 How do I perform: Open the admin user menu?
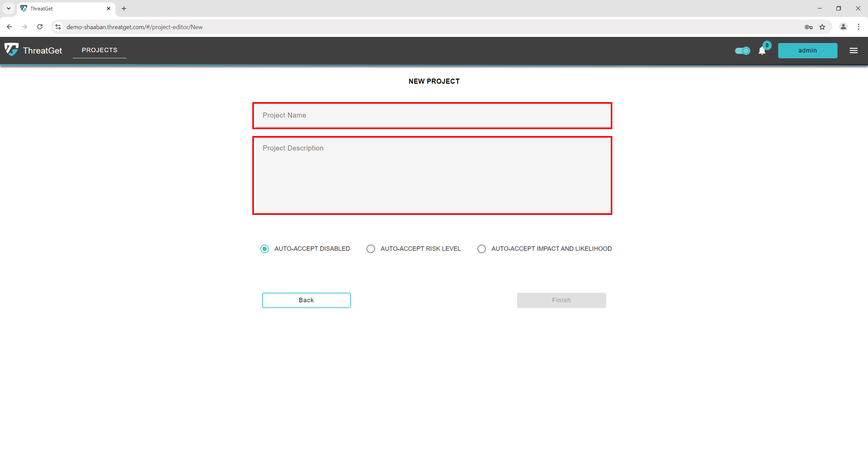tap(807, 50)
